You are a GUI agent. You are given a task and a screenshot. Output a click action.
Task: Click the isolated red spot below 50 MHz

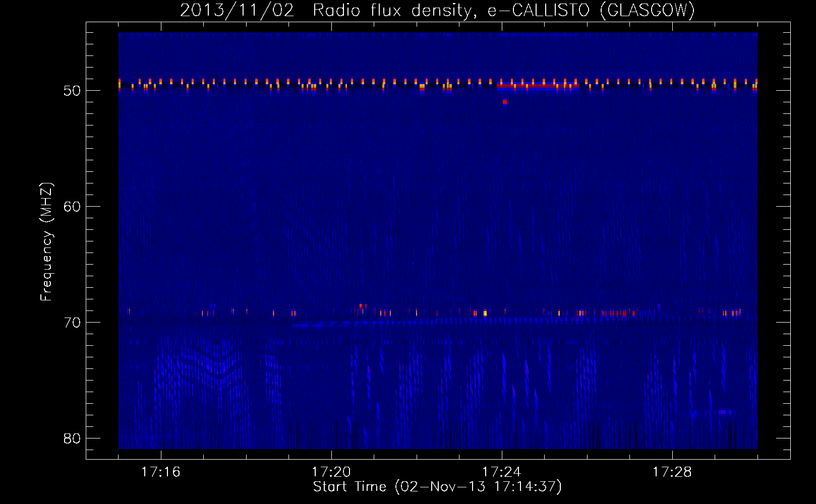[505, 102]
